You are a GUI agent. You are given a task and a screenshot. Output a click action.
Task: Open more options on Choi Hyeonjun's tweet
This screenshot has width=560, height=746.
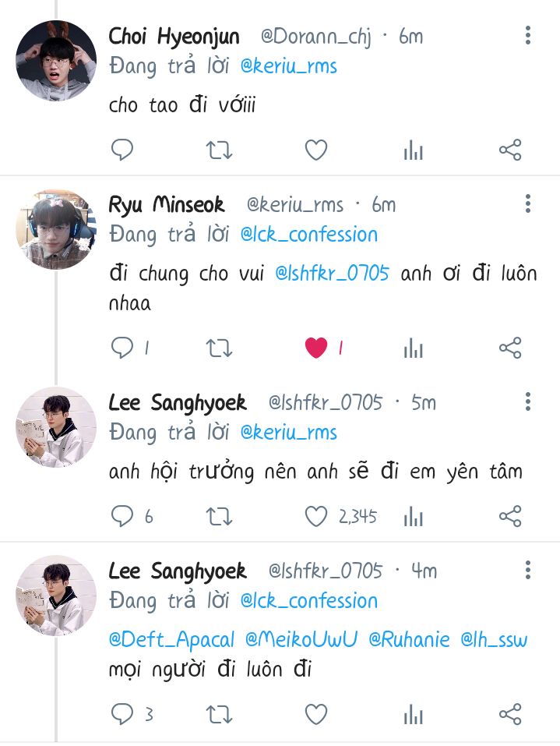[527, 35]
